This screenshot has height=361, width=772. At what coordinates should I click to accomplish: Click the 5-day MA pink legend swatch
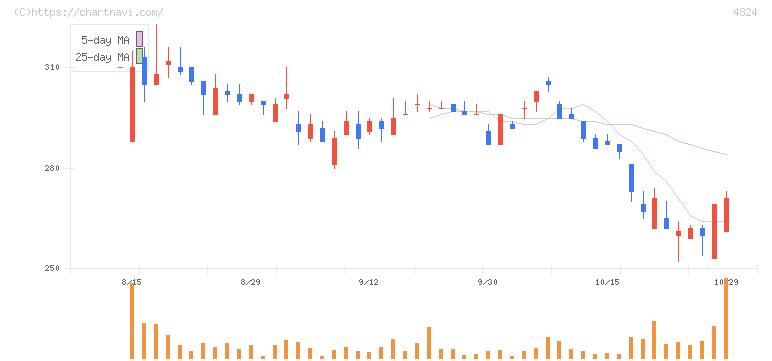coord(139,39)
